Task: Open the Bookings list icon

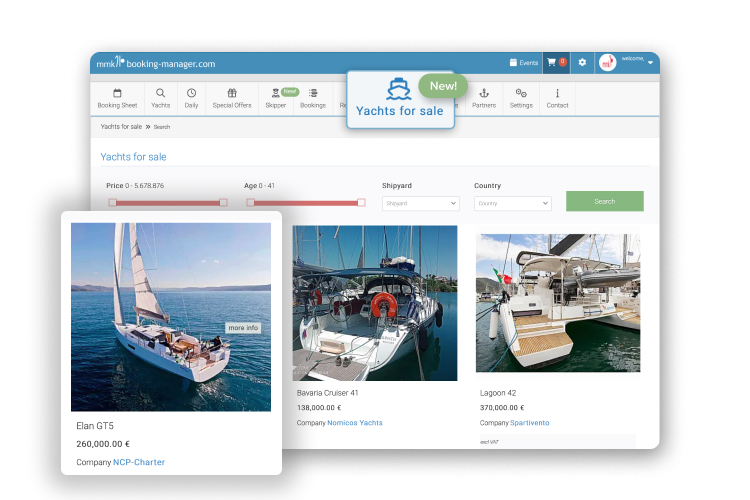Action: tap(313, 93)
